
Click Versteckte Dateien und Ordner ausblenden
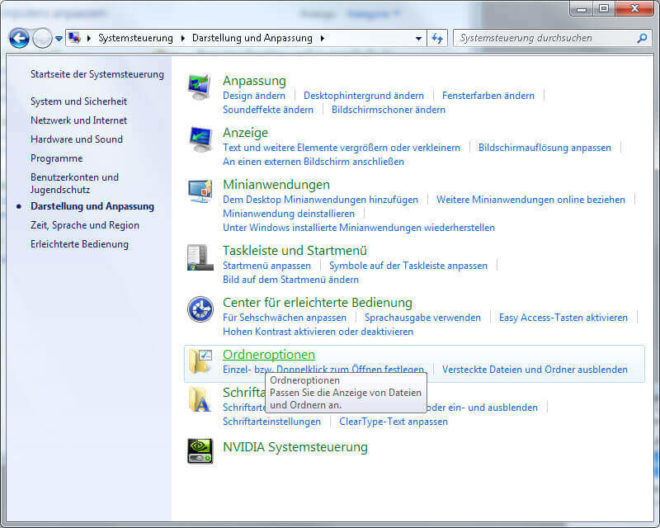[x=535, y=370]
